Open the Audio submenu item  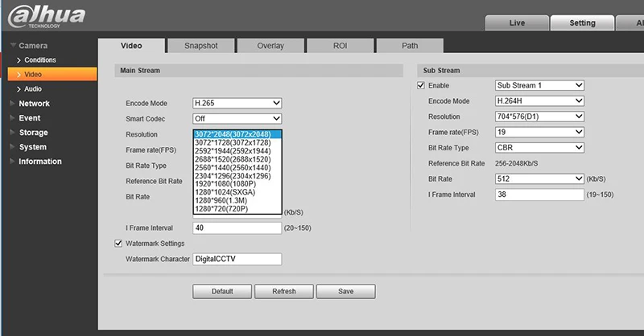point(33,89)
